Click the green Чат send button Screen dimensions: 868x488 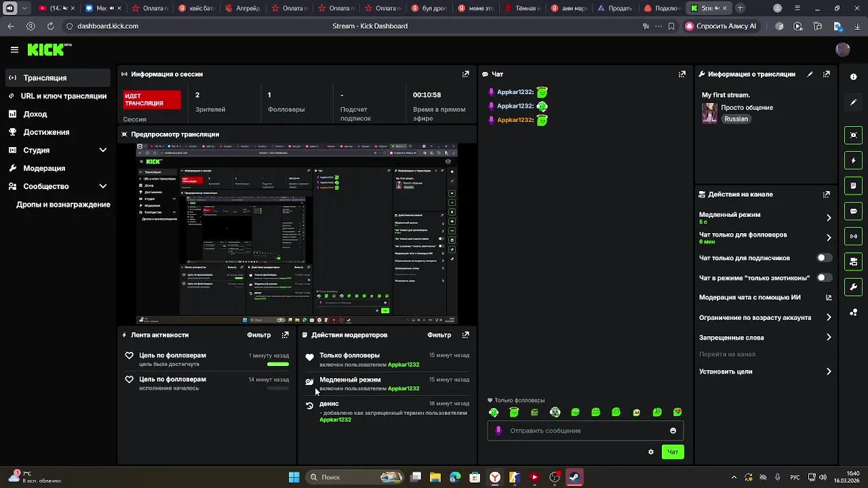tap(673, 452)
